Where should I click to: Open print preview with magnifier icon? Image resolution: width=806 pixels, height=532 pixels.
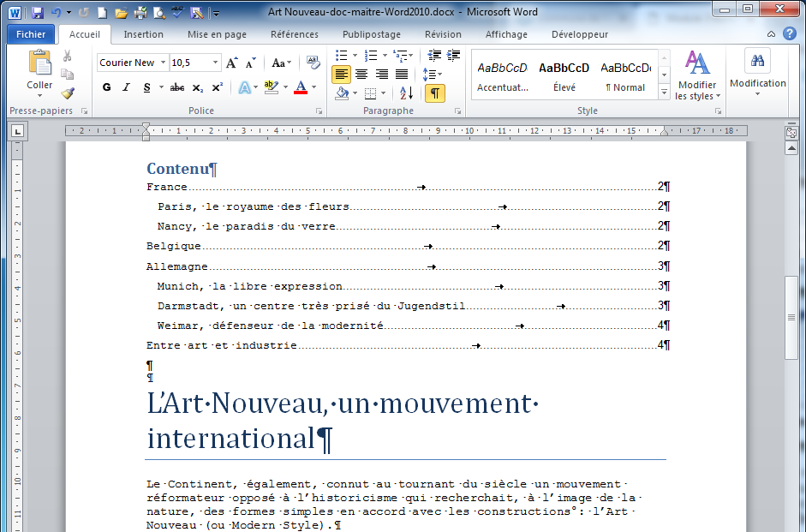pyautogui.click(x=158, y=13)
